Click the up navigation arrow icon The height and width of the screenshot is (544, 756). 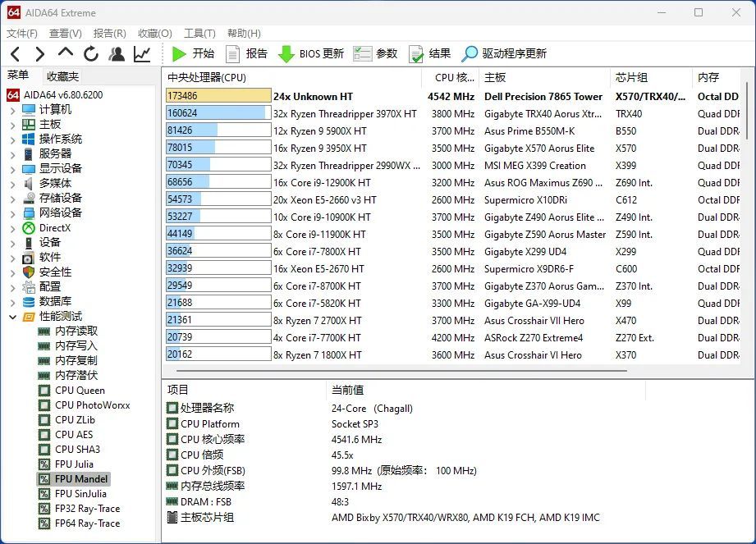[64, 53]
